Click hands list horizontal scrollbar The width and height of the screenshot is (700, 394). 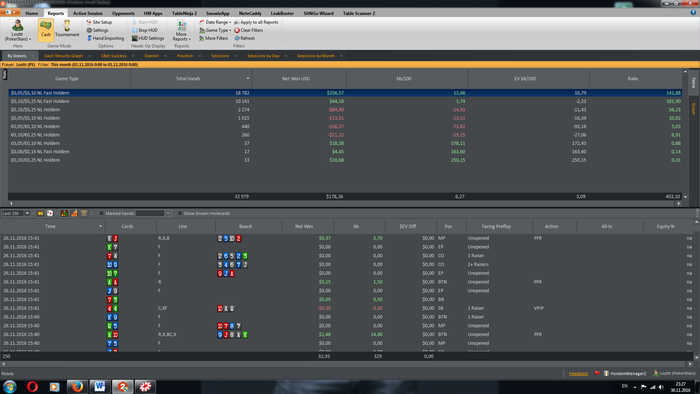click(x=347, y=363)
